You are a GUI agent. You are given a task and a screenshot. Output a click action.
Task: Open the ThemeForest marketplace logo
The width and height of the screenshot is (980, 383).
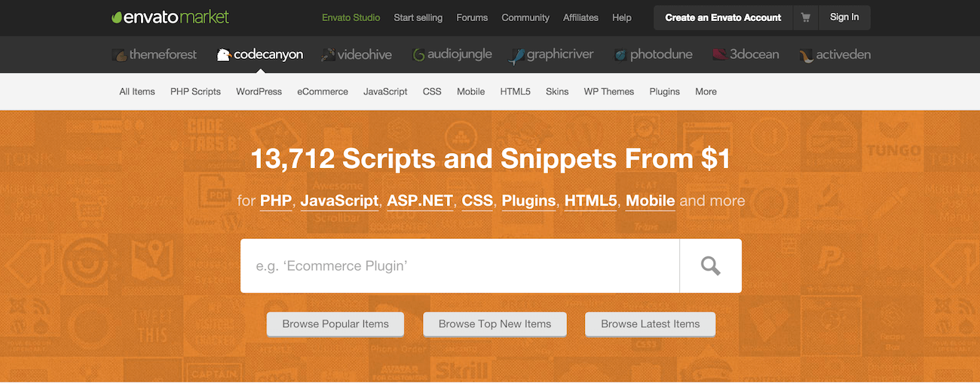tap(155, 54)
